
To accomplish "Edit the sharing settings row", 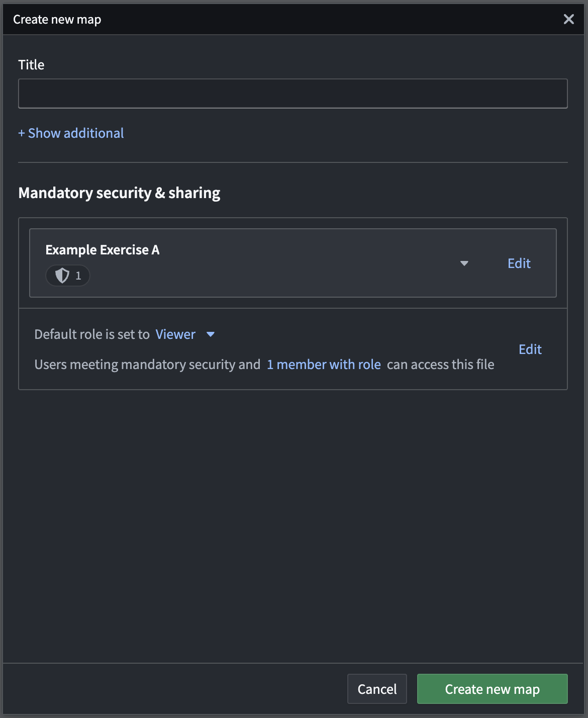I will click(x=530, y=349).
